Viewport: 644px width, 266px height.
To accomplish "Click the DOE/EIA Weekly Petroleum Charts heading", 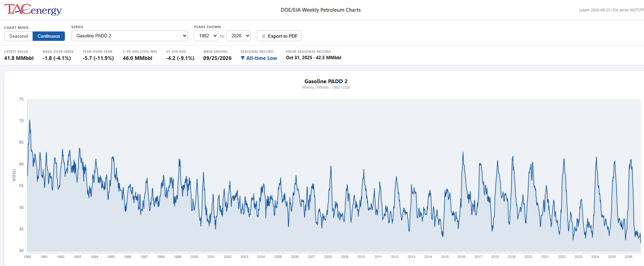I will pos(321,10).
